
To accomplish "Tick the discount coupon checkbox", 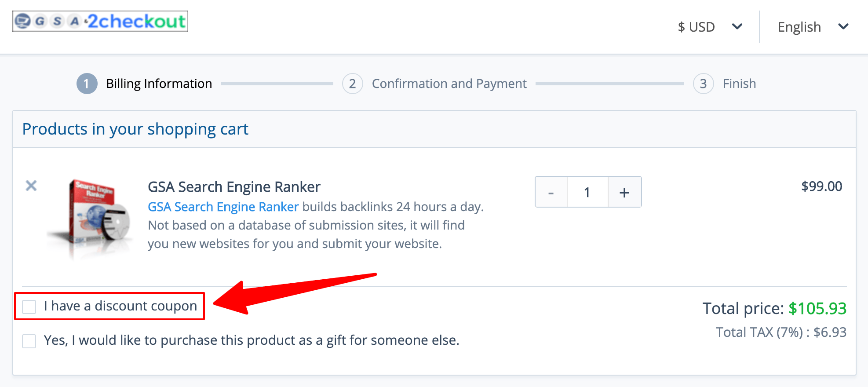I will (x=29, y=307).
